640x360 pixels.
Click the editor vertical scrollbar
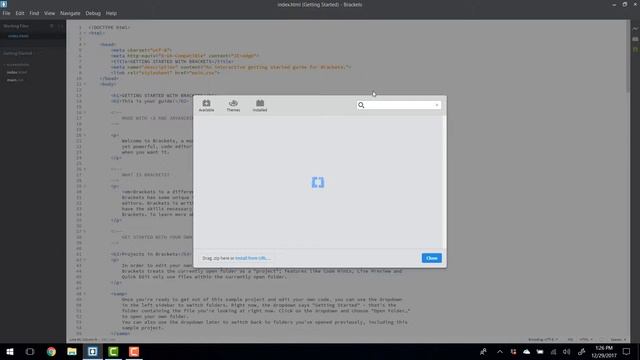628,56
